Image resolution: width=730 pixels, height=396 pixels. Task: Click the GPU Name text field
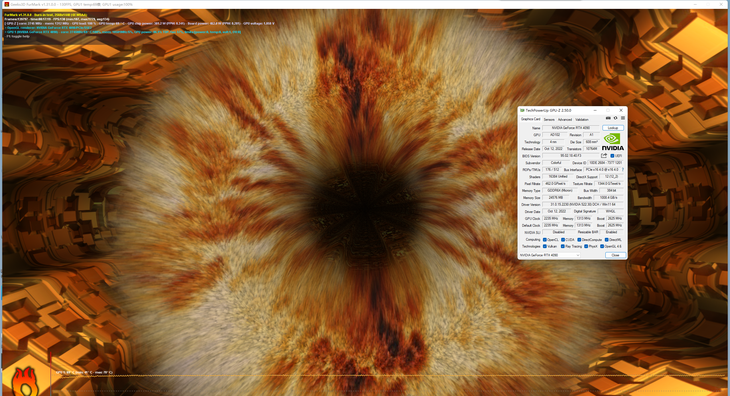point(571,128)
